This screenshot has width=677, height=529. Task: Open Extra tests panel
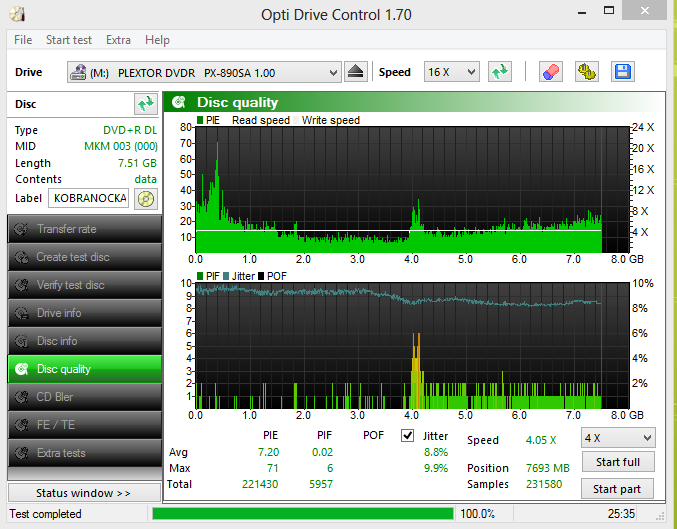pos(85,453)
